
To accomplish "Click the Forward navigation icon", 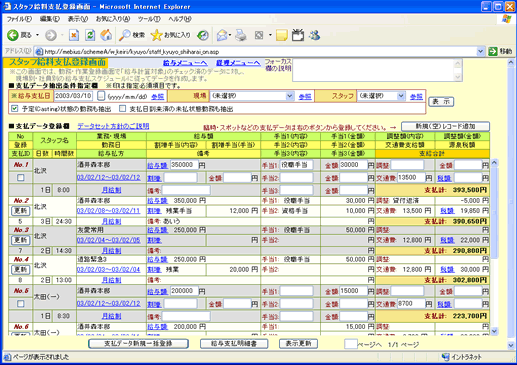I will (x=51, y=35).
